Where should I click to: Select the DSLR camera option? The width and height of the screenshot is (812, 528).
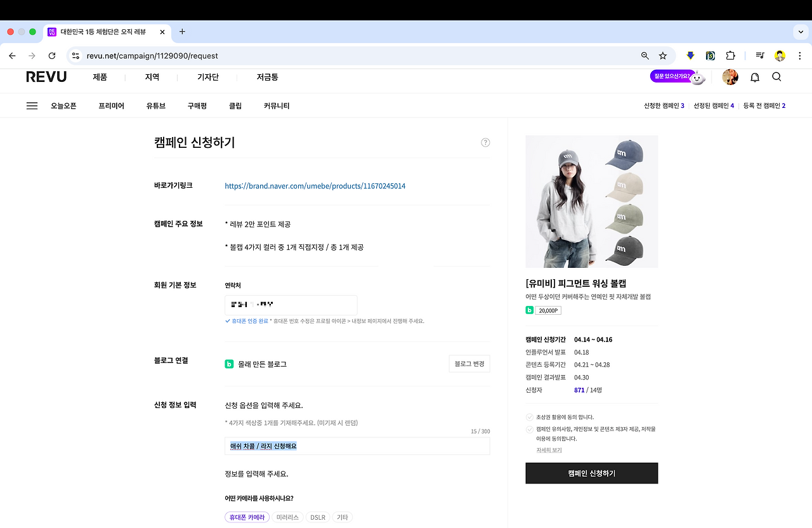tap(317, 517)
